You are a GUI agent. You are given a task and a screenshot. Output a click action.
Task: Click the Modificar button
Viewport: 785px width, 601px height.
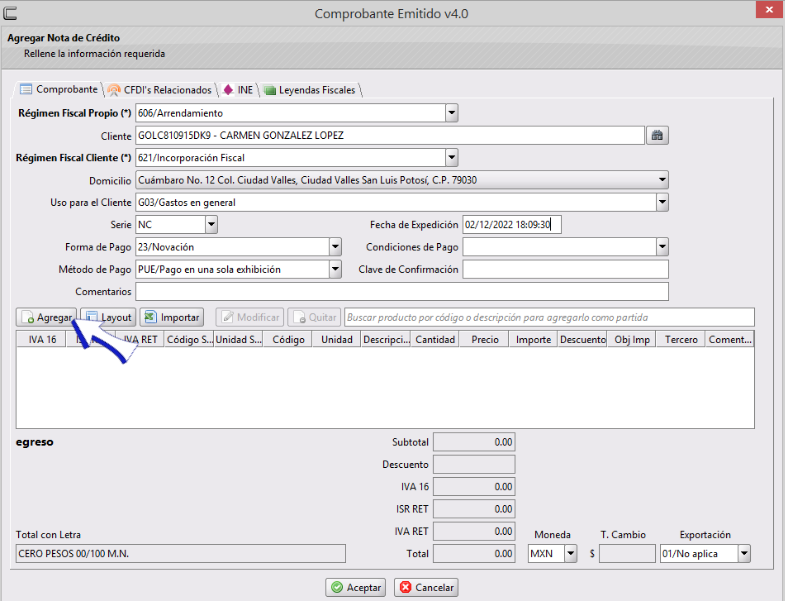click(x=250, y=318)
